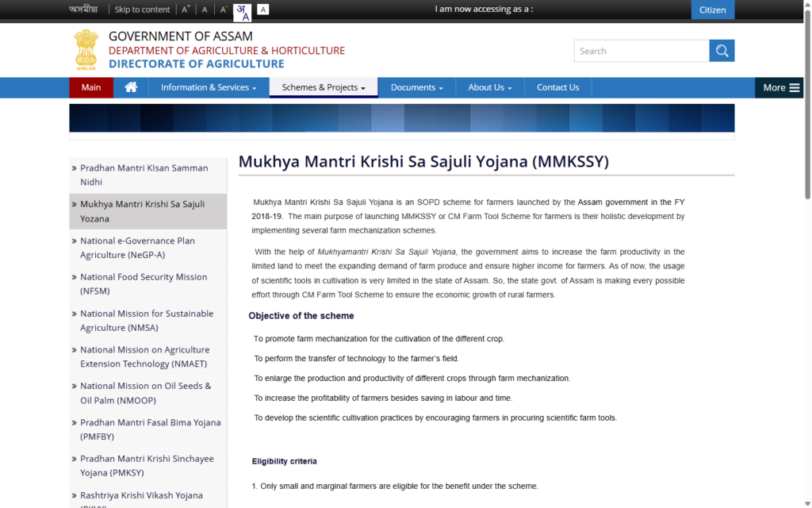Click the search magnifier icon

click(722, 50)
